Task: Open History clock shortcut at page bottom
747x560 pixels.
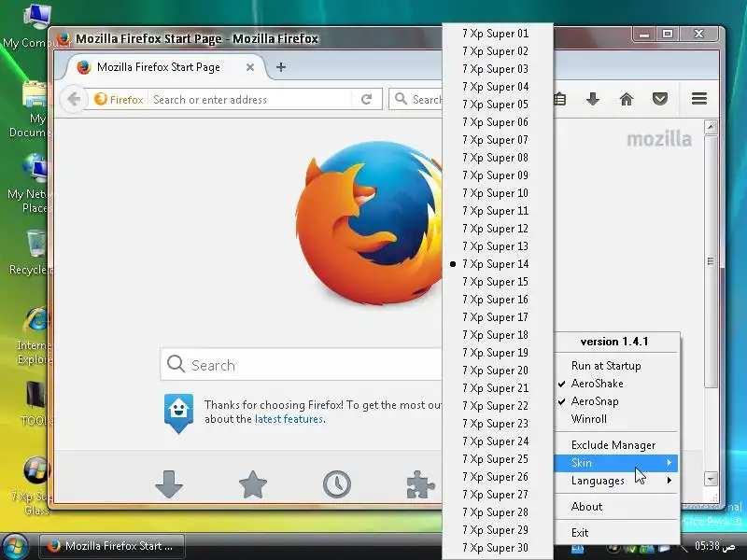Action: tap(337, 484)
